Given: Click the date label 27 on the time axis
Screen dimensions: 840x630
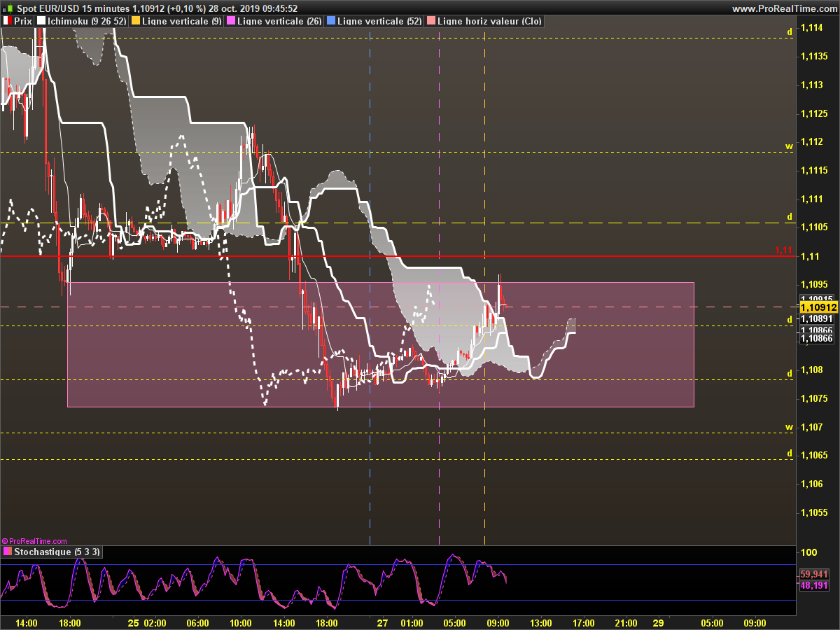Looking at the screenshot, I should pos(382,622).
